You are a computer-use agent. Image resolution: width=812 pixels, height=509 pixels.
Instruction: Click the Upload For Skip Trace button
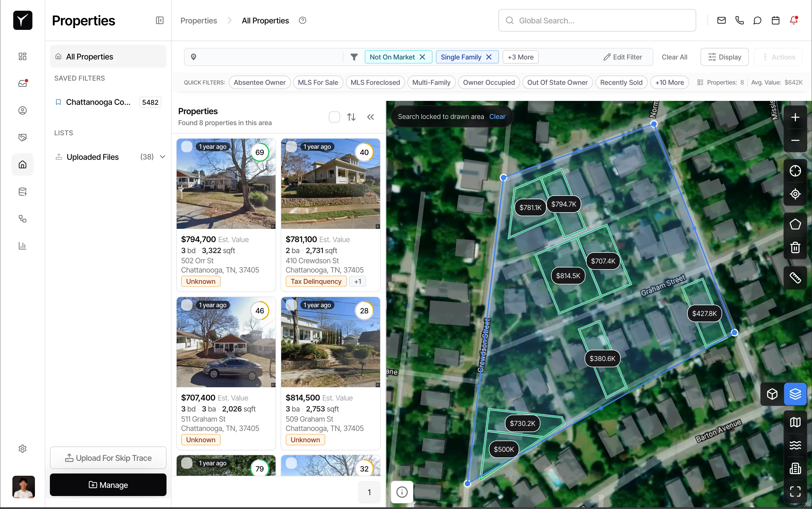(x=108, y=457)
